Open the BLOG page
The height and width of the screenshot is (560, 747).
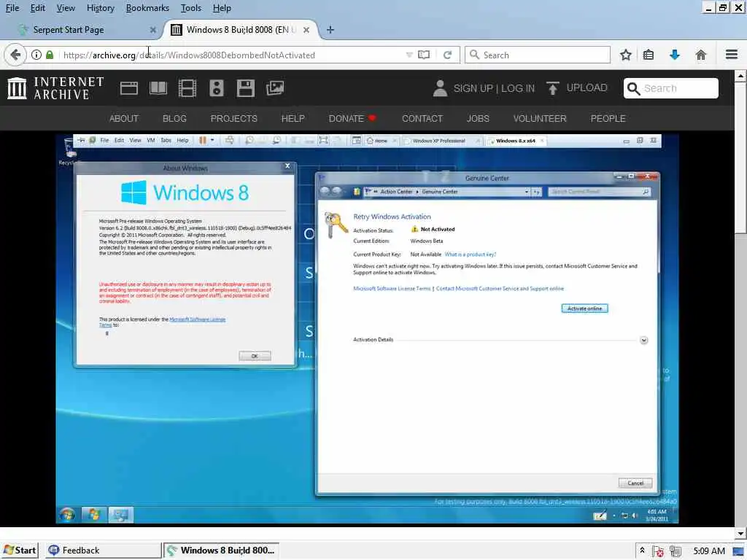174,119
